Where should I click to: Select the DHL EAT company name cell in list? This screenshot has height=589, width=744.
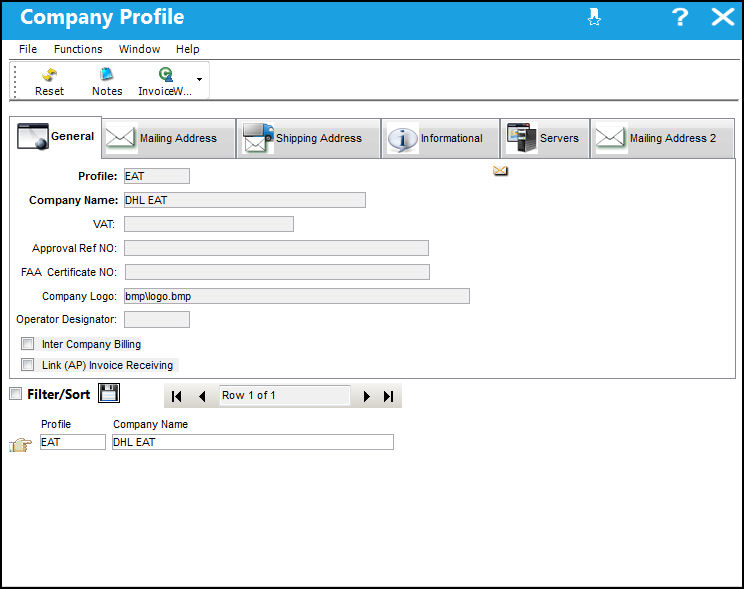tap(253, 442)
